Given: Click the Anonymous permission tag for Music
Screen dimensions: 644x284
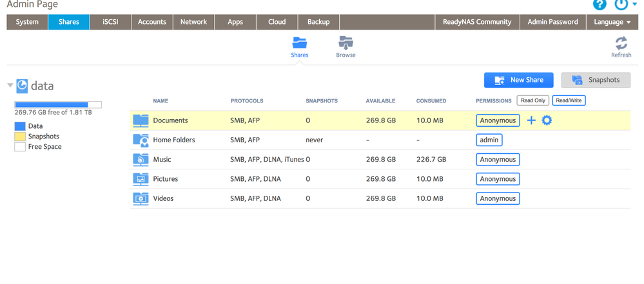Looking at the screenshot, I should pyautogui.click(x=498, y=160).
